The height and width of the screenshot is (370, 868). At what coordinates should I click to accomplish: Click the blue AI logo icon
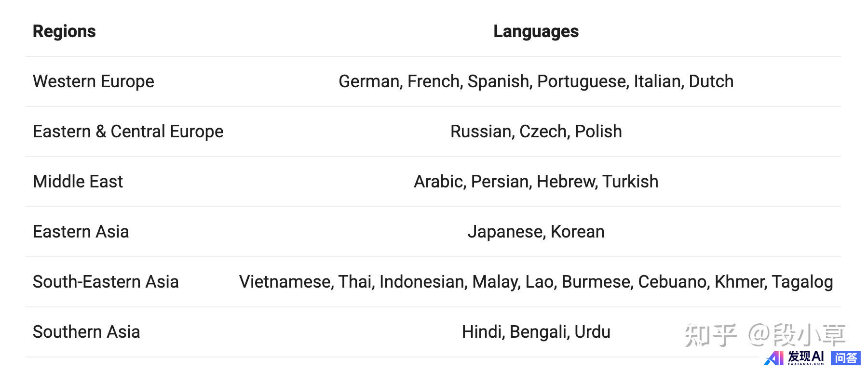coord(774,358)
